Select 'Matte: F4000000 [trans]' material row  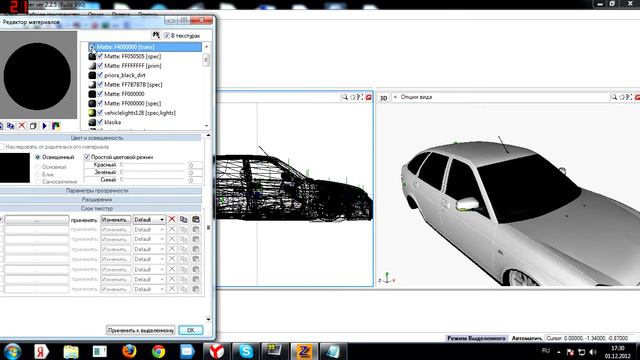145,47
